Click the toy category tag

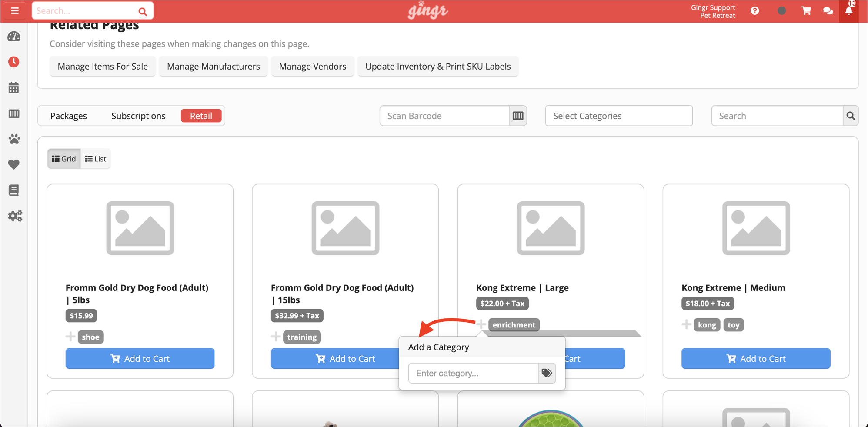pyautogui.click(x=734, y=324)
